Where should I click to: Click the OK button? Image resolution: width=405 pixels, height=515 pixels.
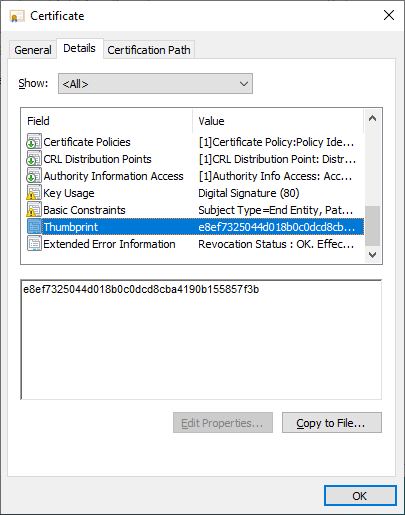(x=360, y=496)
